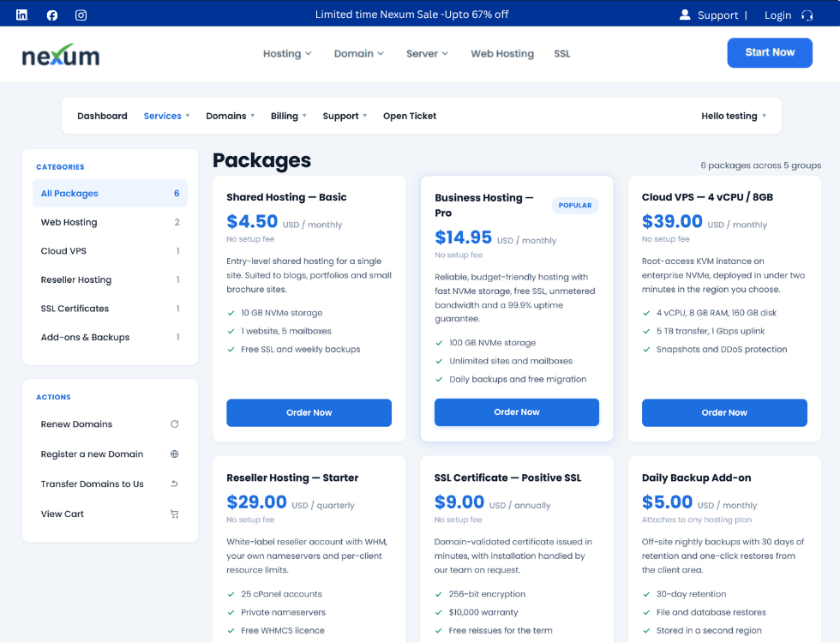
Task: Open Transfer Domains to Us action
Action: 110,484
